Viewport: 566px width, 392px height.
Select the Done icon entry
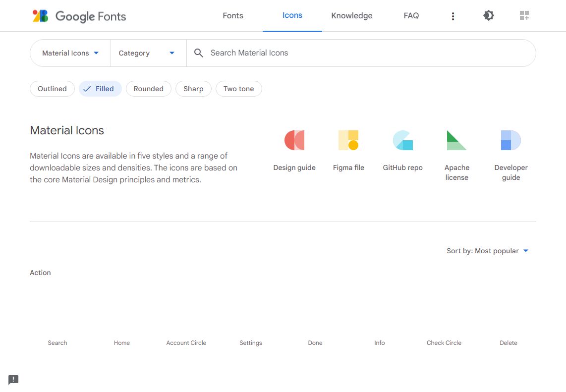[x=315, y=343]
